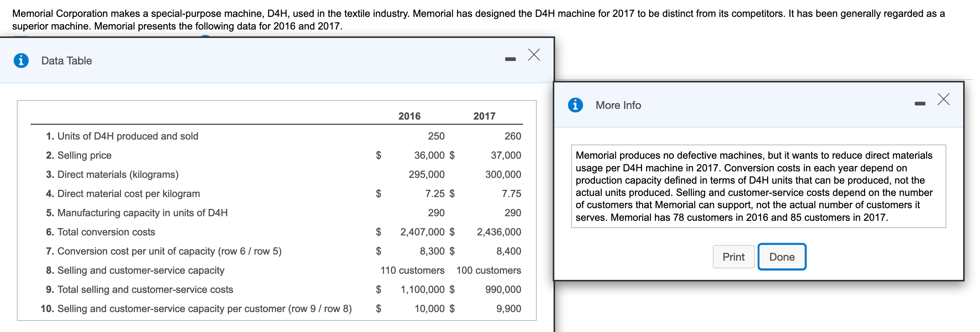Click the 10,000 per customer value

pyautogui.click(x=430, y=309)
